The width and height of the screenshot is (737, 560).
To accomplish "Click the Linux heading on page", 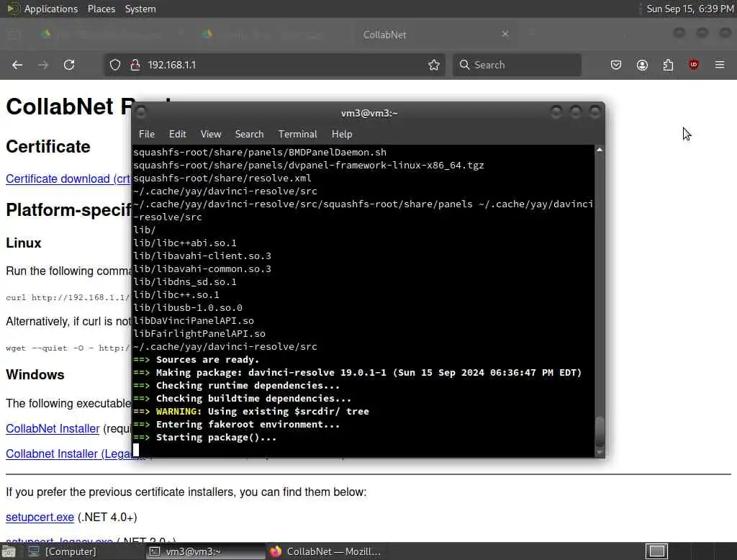I will (x=24, y=243).
